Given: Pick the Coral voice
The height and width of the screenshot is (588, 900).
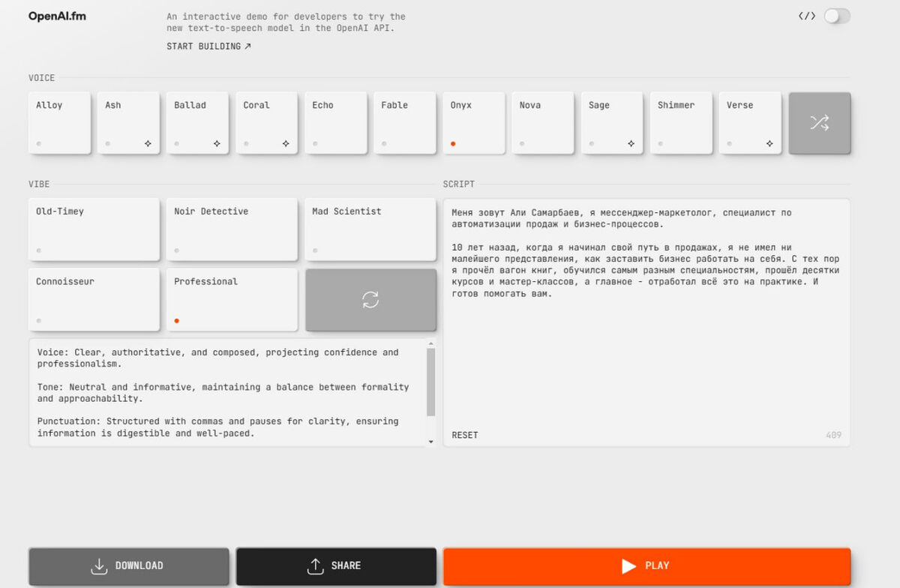Looking at the screenshot, I should tap(266, 123).
